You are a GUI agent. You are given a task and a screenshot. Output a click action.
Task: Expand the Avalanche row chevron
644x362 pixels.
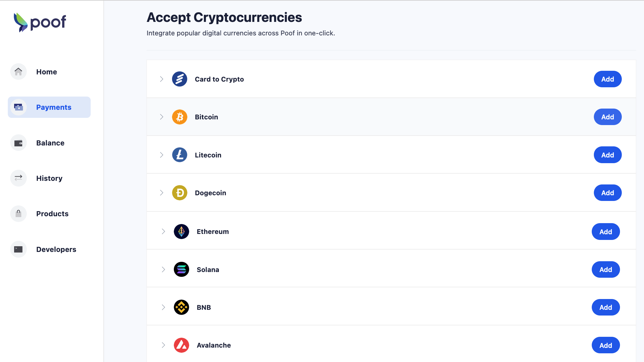point(163,345)
